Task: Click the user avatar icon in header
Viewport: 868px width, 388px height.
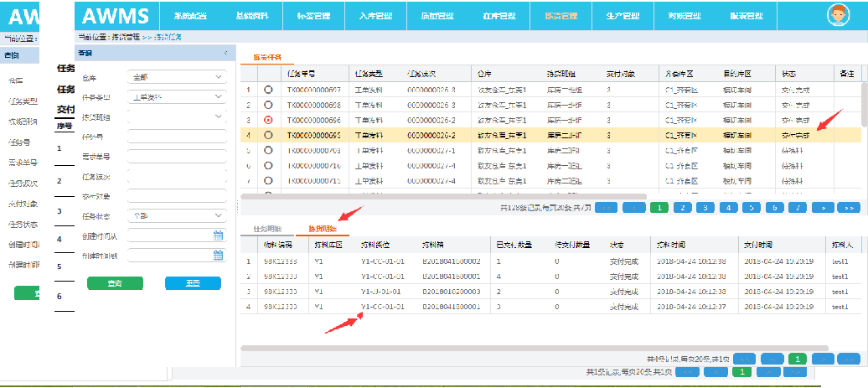Action: pyautogui.click(x=837, y=15)
